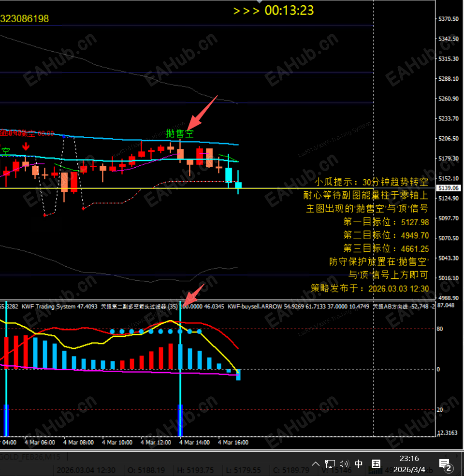Click the countdown timer 00:13:23
Screen dimensions: 464x476
(289, 11)
